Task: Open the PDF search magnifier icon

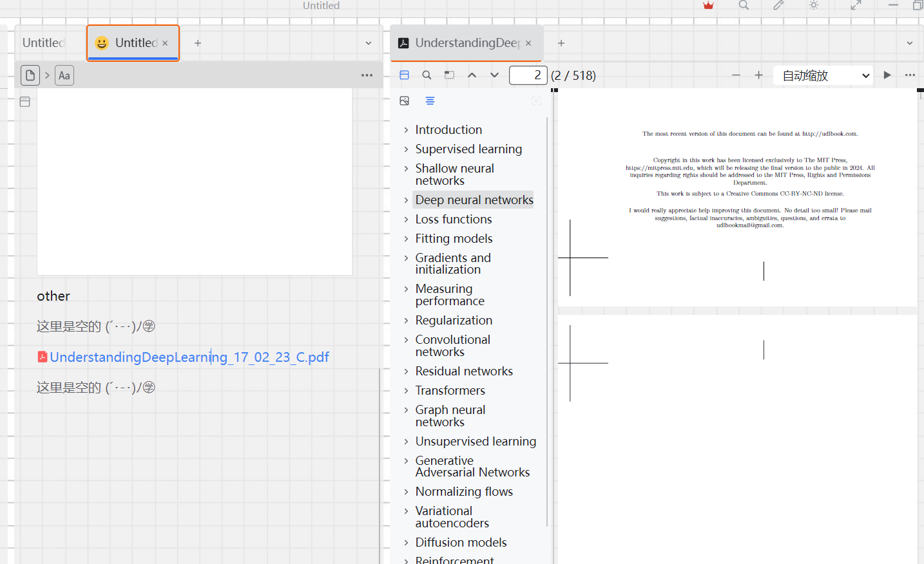Action: coord(427,75)
